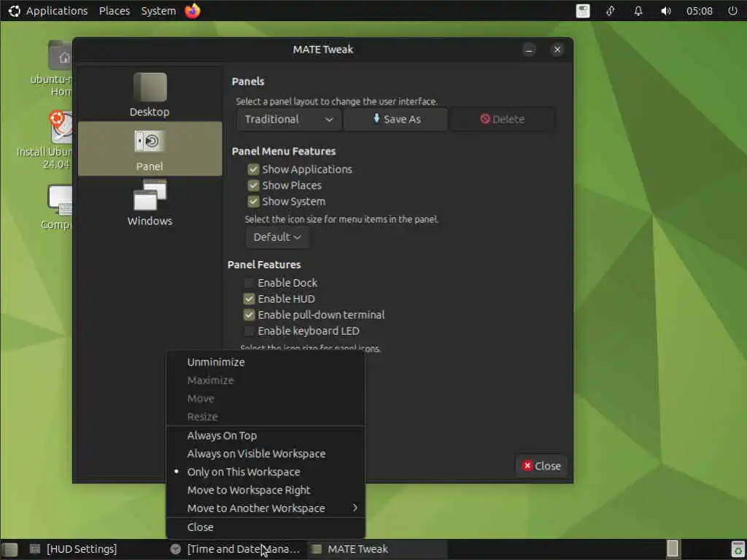Select Always on Visible Workspace
The width and height of the screenshot is (747, 560).
[x=266, y=454]
